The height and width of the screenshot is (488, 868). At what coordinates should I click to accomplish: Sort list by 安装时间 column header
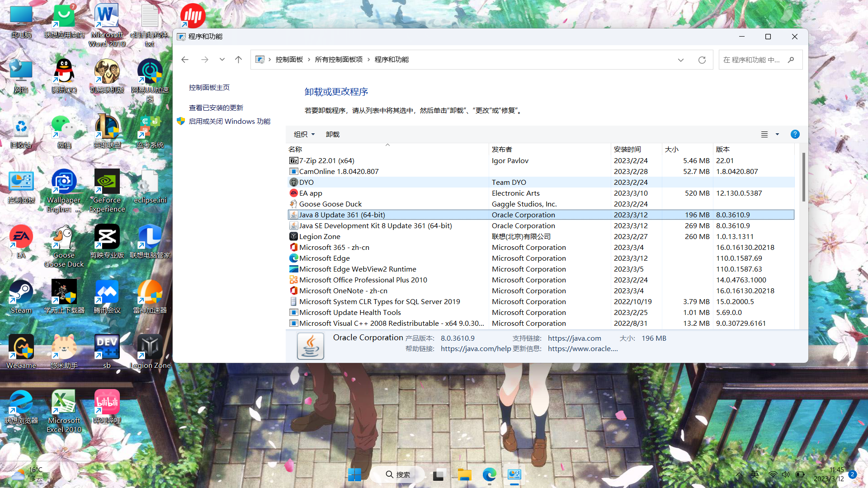click(627, 149)
